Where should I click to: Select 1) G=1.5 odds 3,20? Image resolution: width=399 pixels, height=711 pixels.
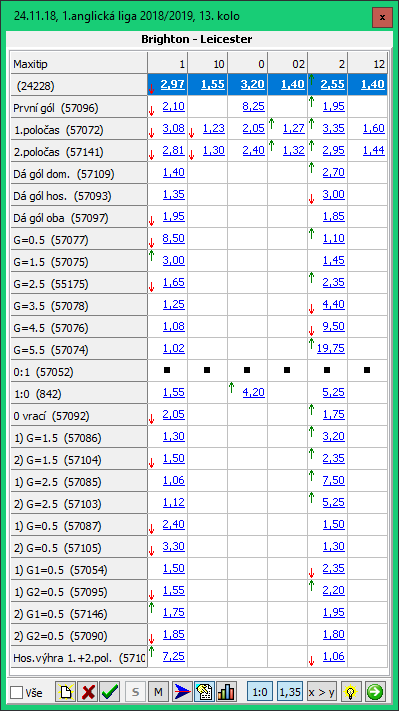pos(334,437)
